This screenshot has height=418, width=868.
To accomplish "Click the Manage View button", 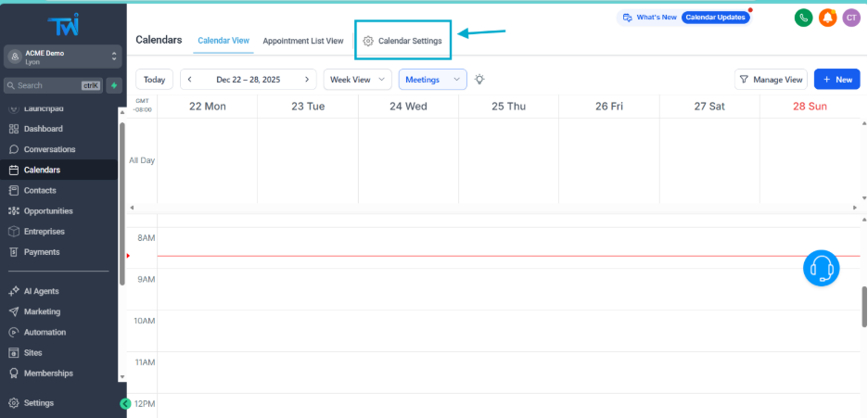I will 771,80.
